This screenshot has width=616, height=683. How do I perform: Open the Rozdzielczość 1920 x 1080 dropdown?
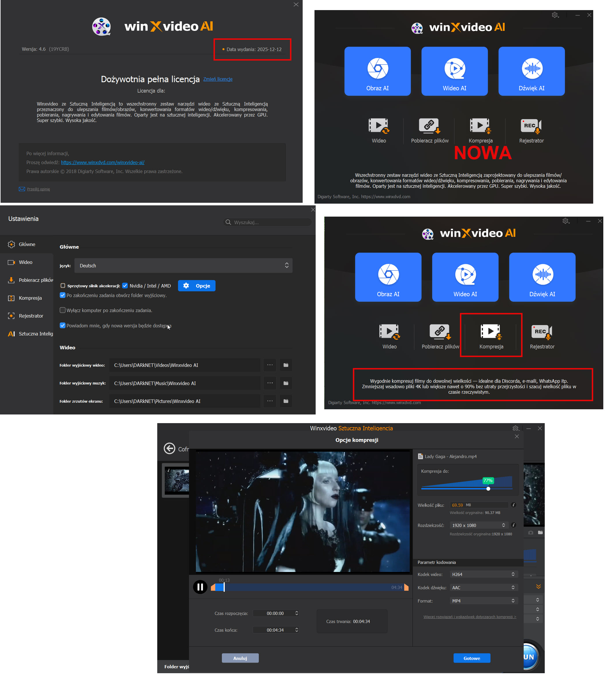[x=478, y=525]
